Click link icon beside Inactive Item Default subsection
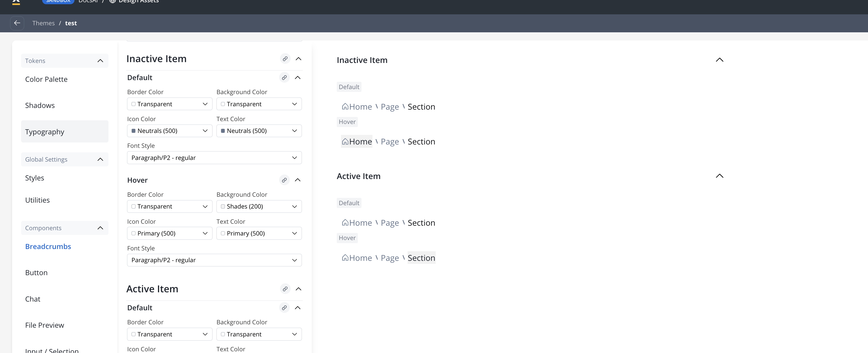868x353 pixels. point(284,78)
